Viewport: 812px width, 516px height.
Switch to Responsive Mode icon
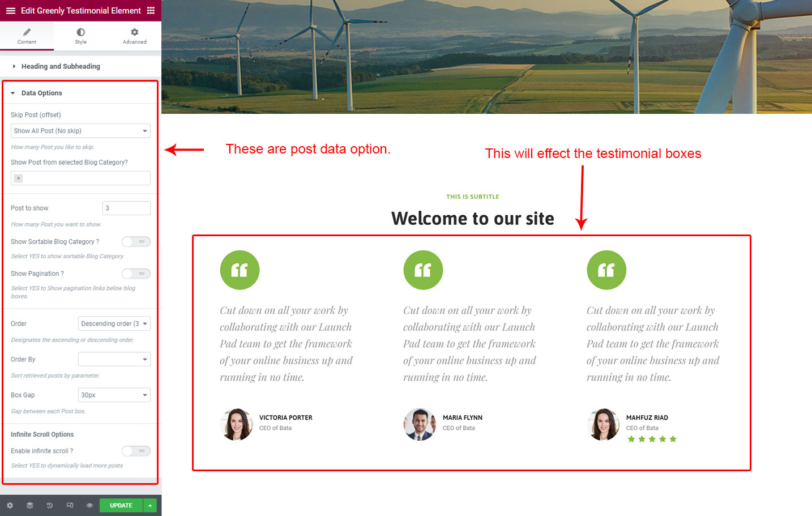coord(70,505)
